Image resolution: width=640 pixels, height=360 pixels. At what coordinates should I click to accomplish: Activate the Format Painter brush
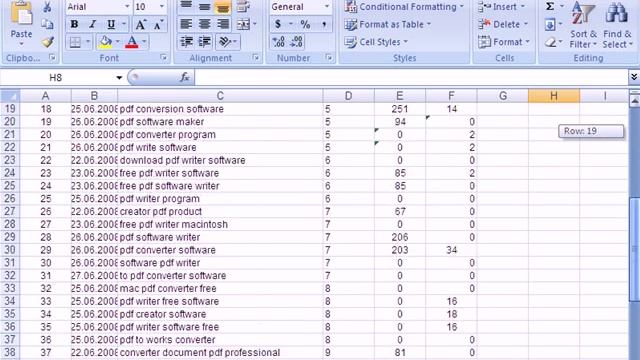click(47, 42)
